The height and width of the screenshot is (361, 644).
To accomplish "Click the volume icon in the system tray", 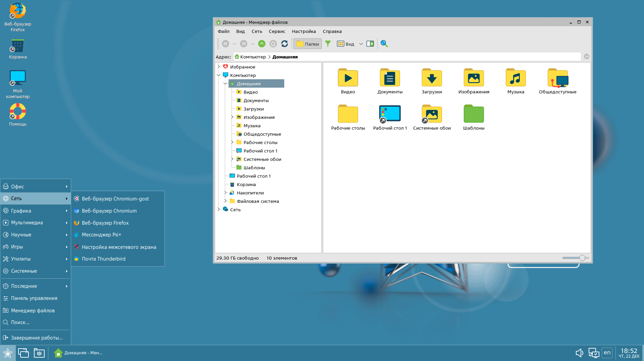I will [579, 353].
